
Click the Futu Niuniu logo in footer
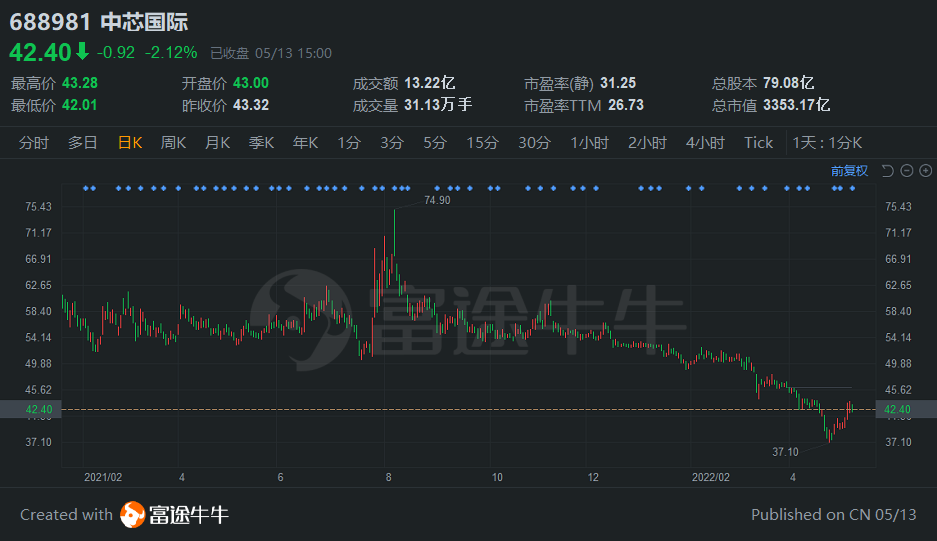click(x=174, y=515)
